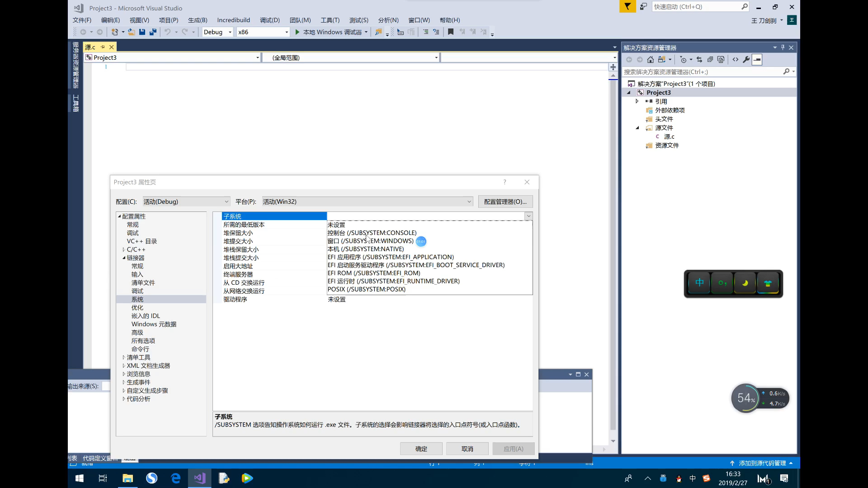The width and height of the screenshot is (868, 488).
Task: Open 平台(P) Win32 combo box
Action: click(x=368, y=202)
